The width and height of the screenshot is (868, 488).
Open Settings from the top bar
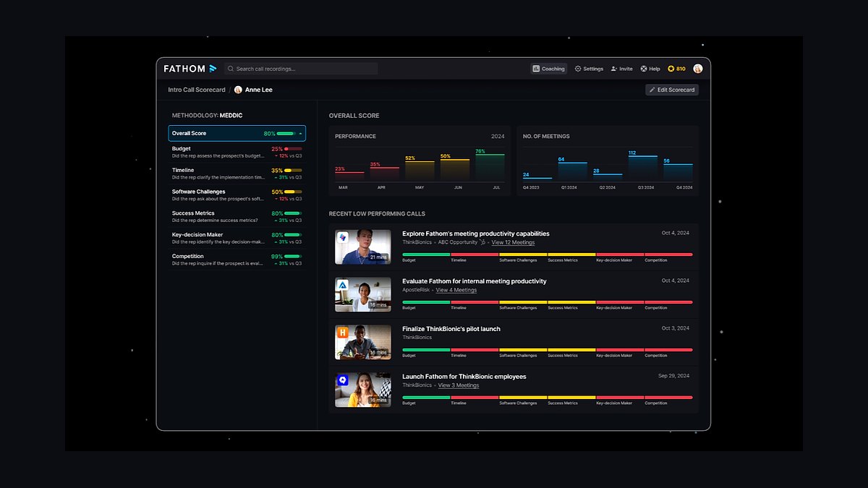tap(589, 69)
